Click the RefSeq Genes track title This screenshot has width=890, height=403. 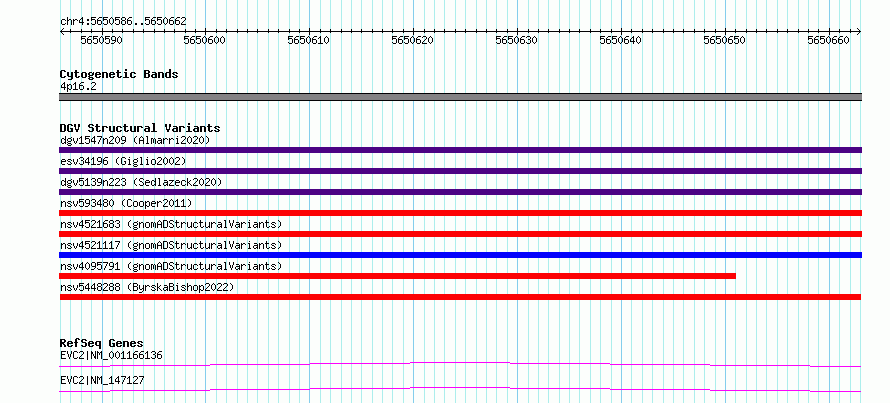point(102,343)
